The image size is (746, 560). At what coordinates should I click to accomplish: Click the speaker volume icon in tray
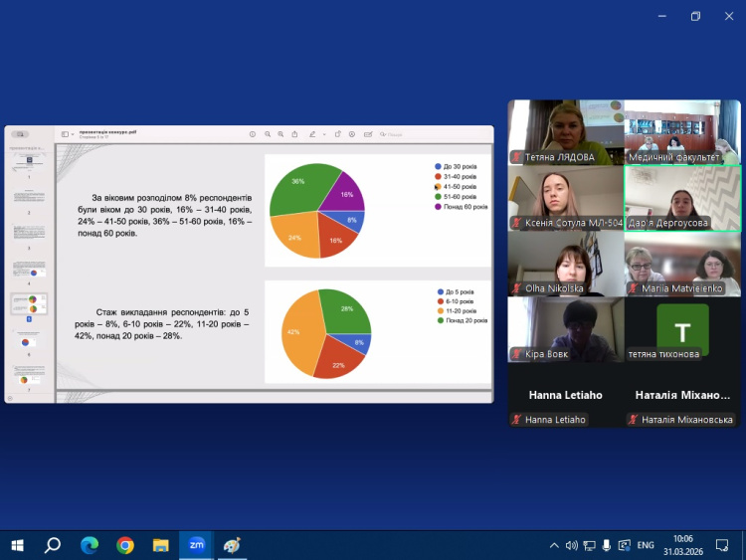point(571,545)
